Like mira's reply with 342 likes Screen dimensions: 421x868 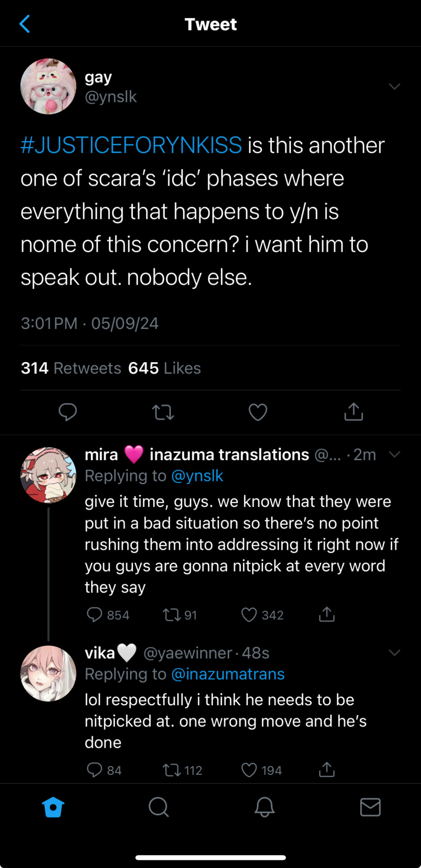pos(249,615)
